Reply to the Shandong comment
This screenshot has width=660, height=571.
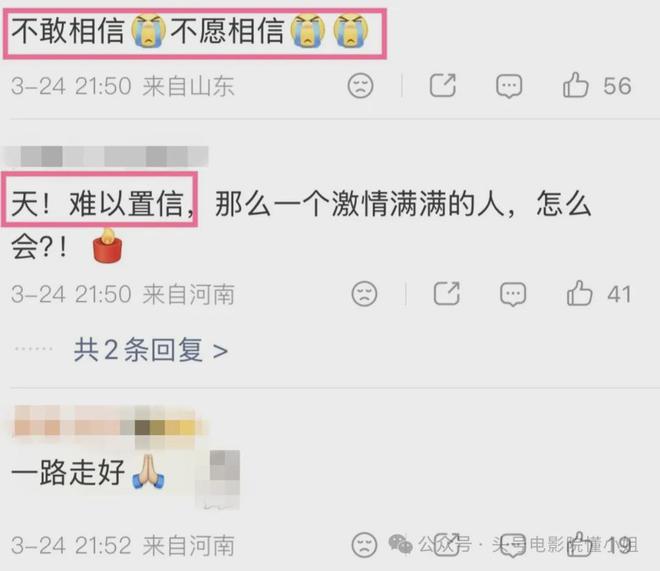coord(509,86)
